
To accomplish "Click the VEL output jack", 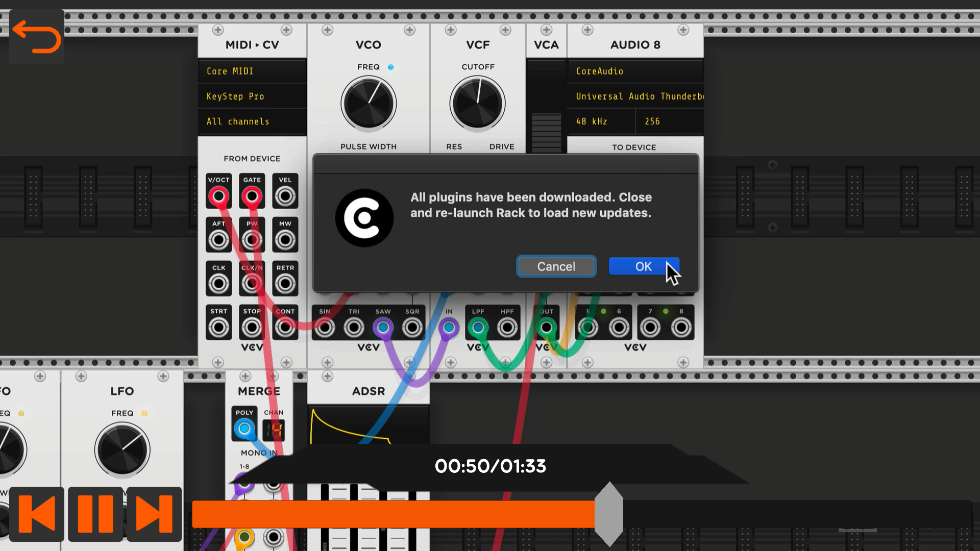I will click(285, 196).
